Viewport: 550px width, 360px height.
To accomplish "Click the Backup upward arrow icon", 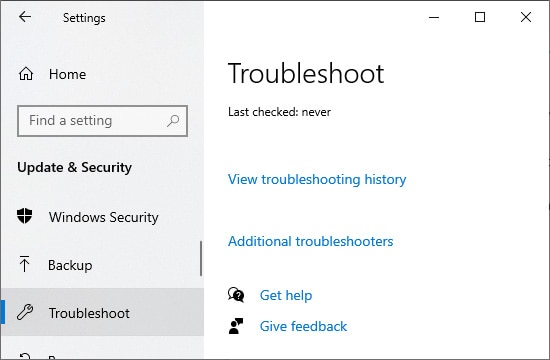I will click(x=24, y=264).
